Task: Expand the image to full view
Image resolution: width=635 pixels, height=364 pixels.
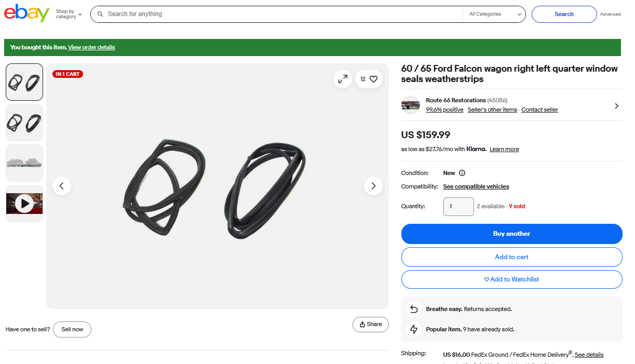Action: [x=343, y=79]
